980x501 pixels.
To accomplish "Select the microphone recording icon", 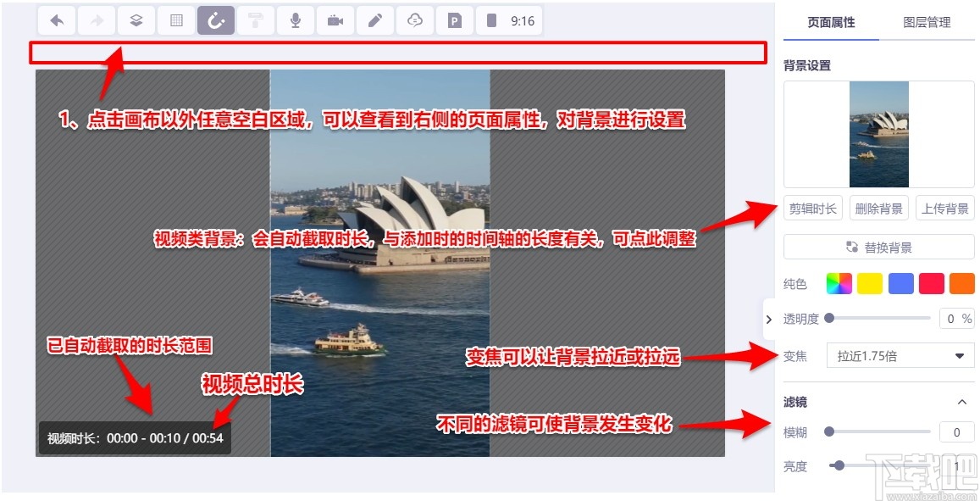I will click(295, 19).
